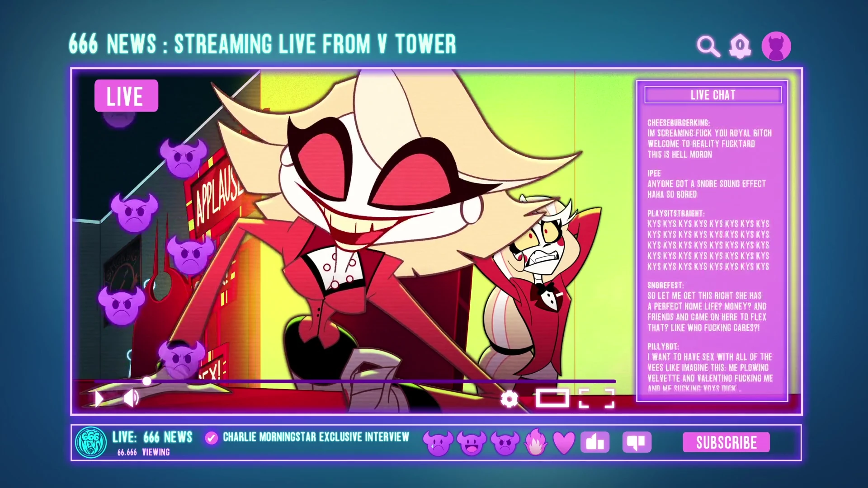Dislike the stream with thumbs down
The image size is (868, 488).
tap(637, 442)
